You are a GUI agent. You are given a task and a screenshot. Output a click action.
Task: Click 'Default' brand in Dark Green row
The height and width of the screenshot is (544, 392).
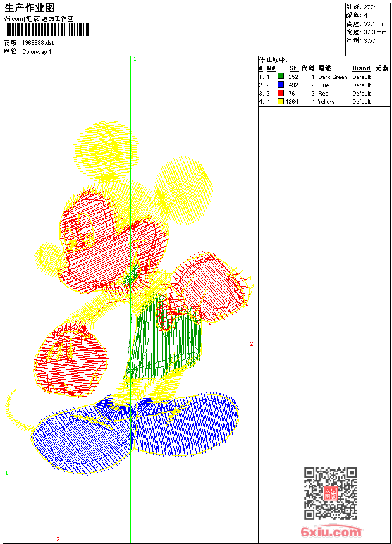(362, 77)
